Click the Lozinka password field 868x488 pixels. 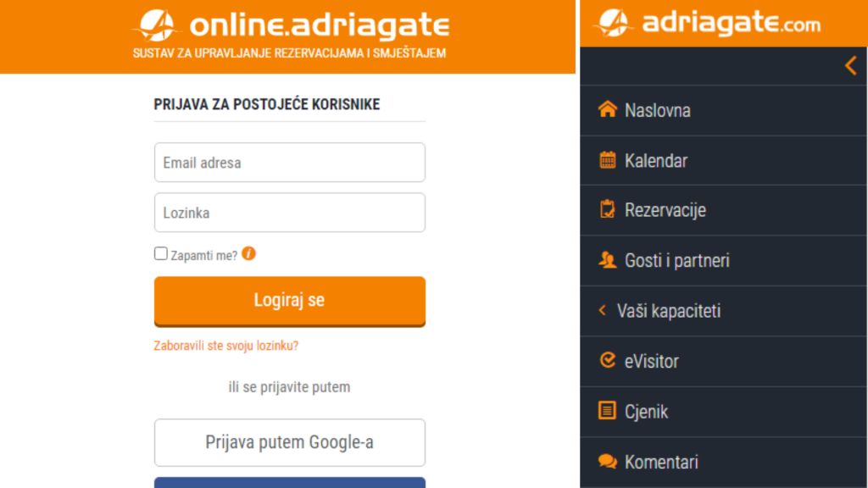[x=289, y=213]
